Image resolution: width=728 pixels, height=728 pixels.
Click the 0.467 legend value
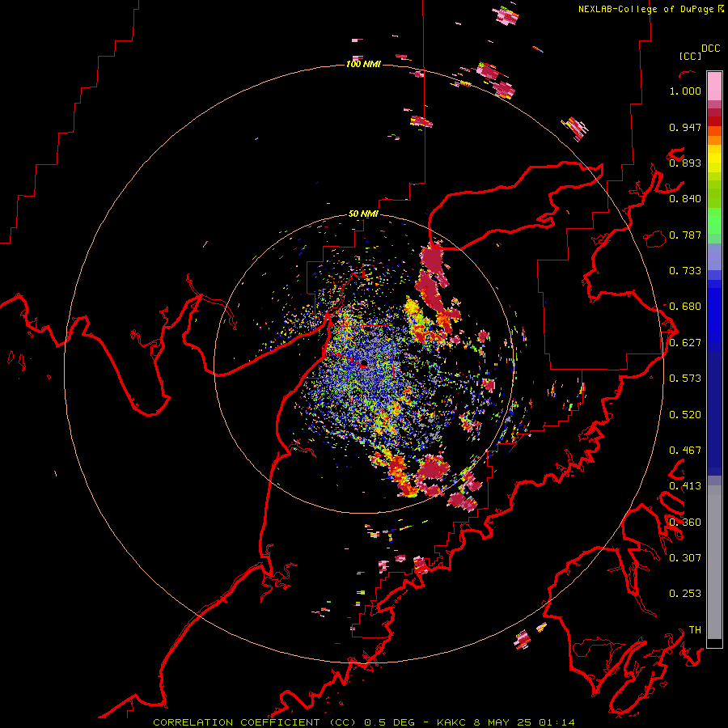(x=685, y=451)
